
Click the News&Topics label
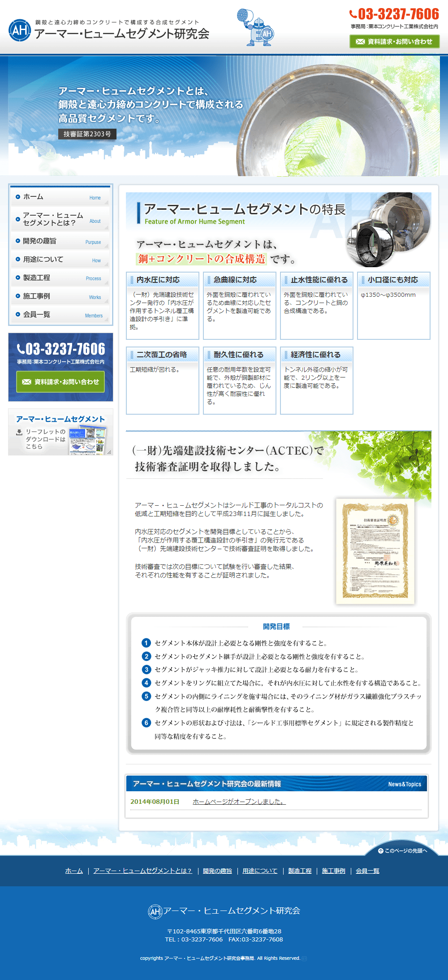click(x=405, y=784)
